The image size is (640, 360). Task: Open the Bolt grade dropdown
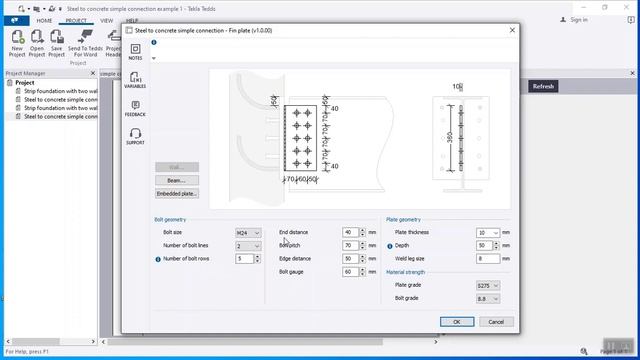coord(488,299)
